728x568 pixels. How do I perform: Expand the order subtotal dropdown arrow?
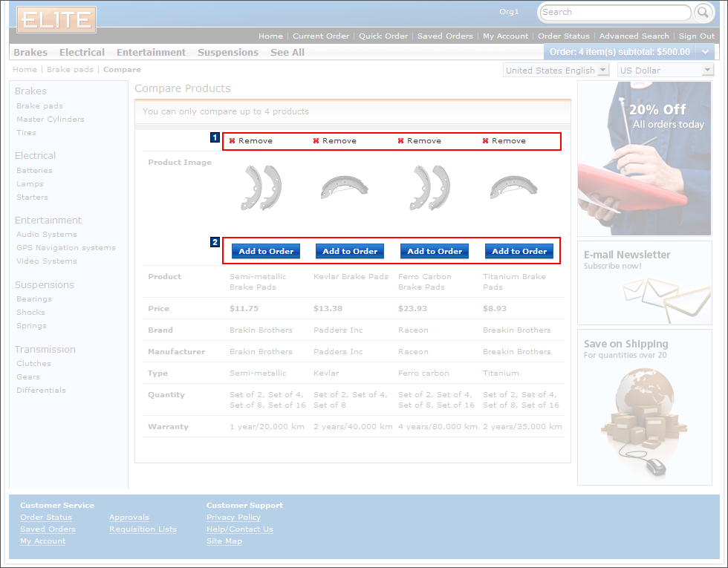(x=705, y=52)
